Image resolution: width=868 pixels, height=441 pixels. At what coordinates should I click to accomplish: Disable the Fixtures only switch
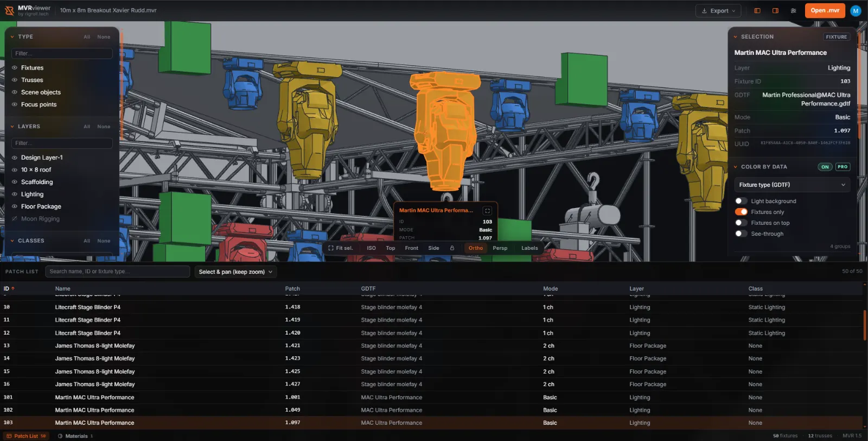coord(741,212)
